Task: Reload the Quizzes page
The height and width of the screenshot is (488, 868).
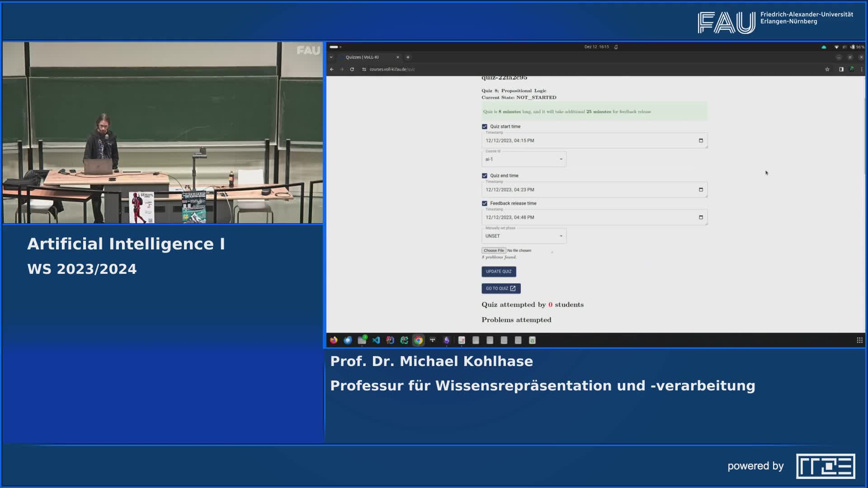Action: point(352,69)
